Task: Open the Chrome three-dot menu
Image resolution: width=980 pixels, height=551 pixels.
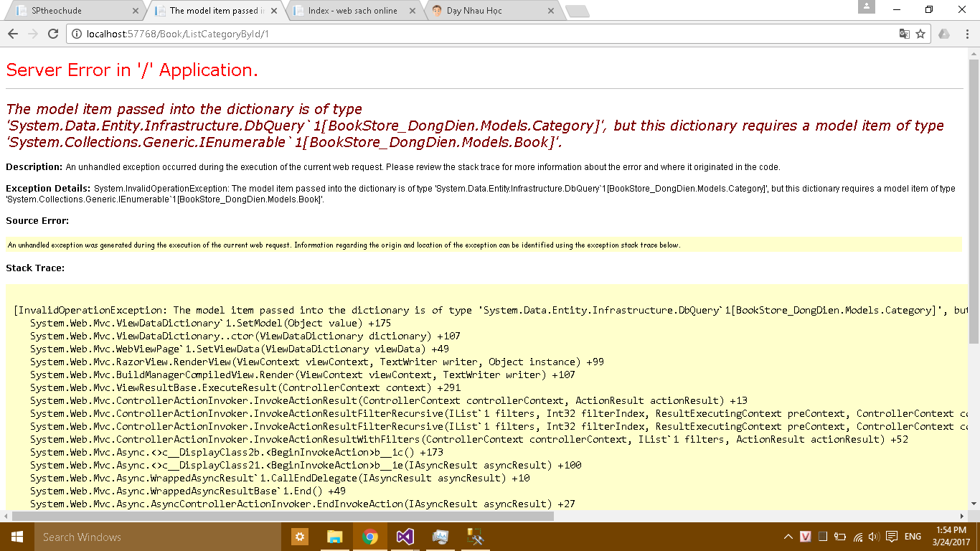Action: tap(966, 34)
